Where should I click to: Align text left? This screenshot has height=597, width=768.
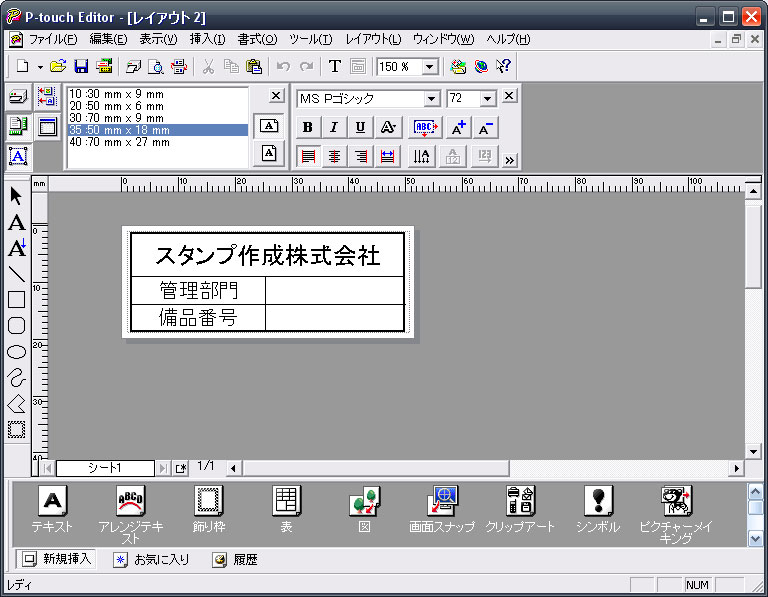click(308, 157)
